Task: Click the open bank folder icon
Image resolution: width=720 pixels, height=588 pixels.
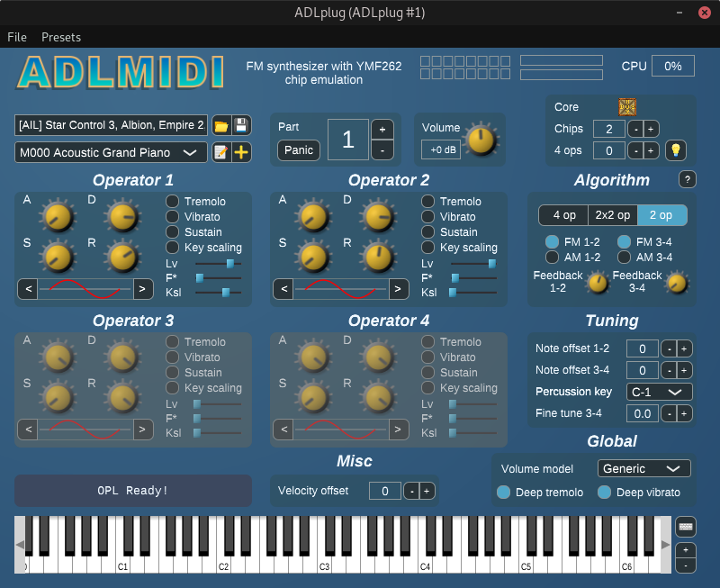Action: coord(220,125)
